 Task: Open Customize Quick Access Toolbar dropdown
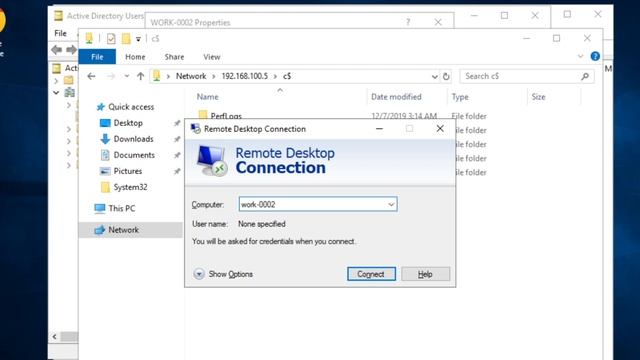138,39
